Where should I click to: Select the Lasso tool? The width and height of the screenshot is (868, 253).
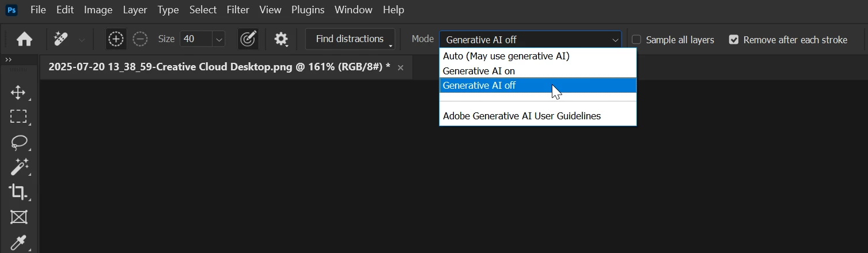(x=18, y=142)
